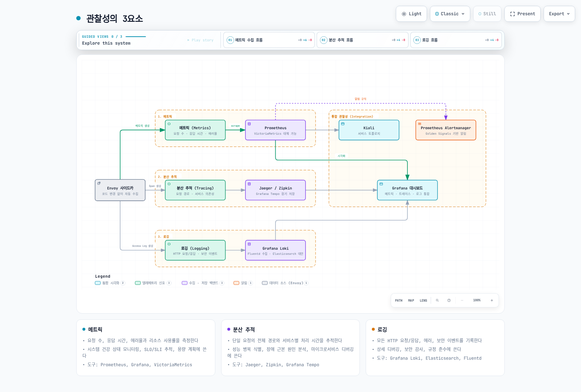The image size is (581, 392).
Task: Select PATH mode in canvas toolbar
Action: [399, 301]
